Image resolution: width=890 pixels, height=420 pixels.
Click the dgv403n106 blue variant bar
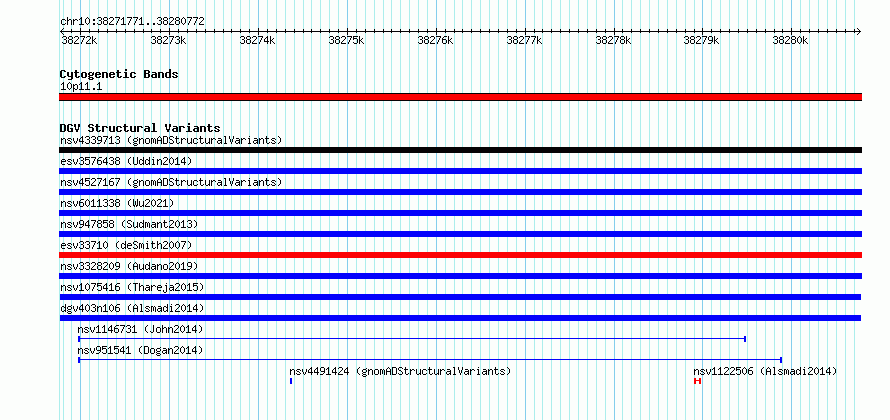coord(460,318)
